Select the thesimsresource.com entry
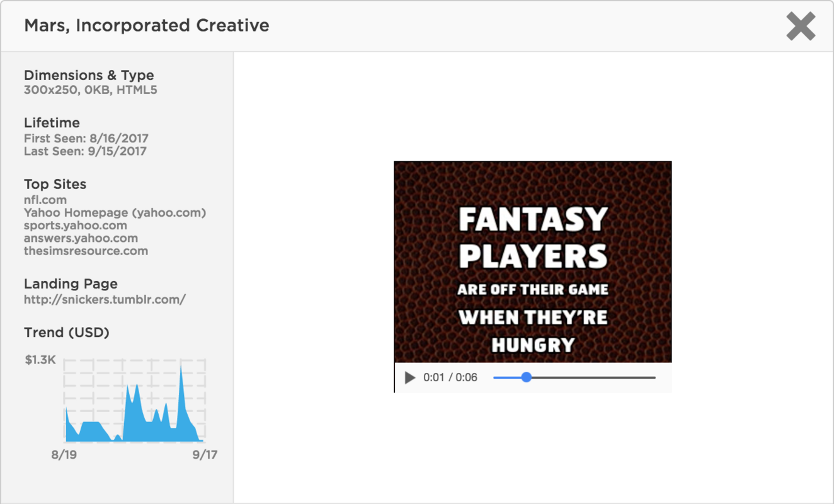This screenshot has width=834, height=504. pos(85,250)
